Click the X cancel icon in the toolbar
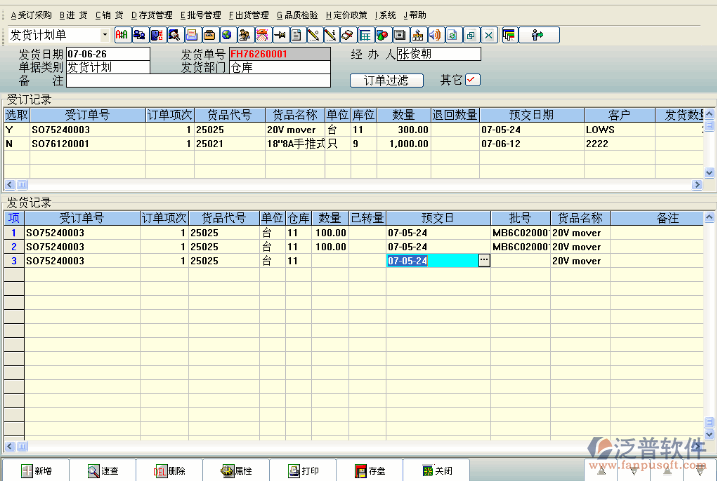The width and height of the screenshot is (717, 481). click(x=487, y=36)
